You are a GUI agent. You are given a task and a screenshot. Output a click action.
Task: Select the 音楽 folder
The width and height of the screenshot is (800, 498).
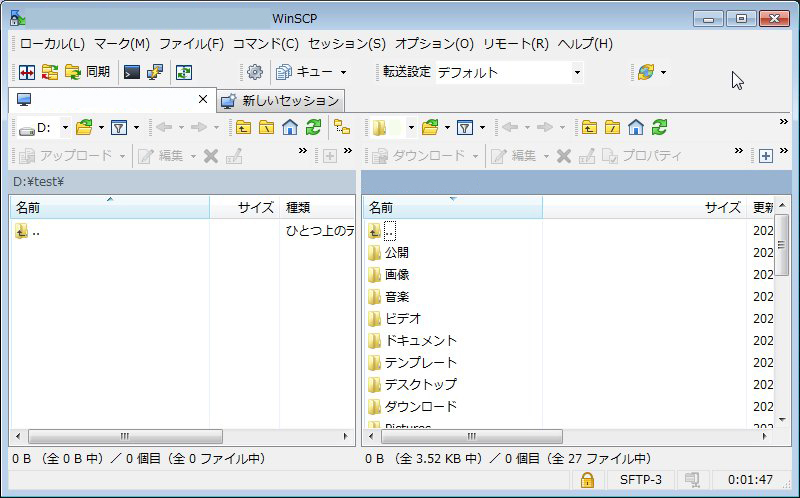396,296
